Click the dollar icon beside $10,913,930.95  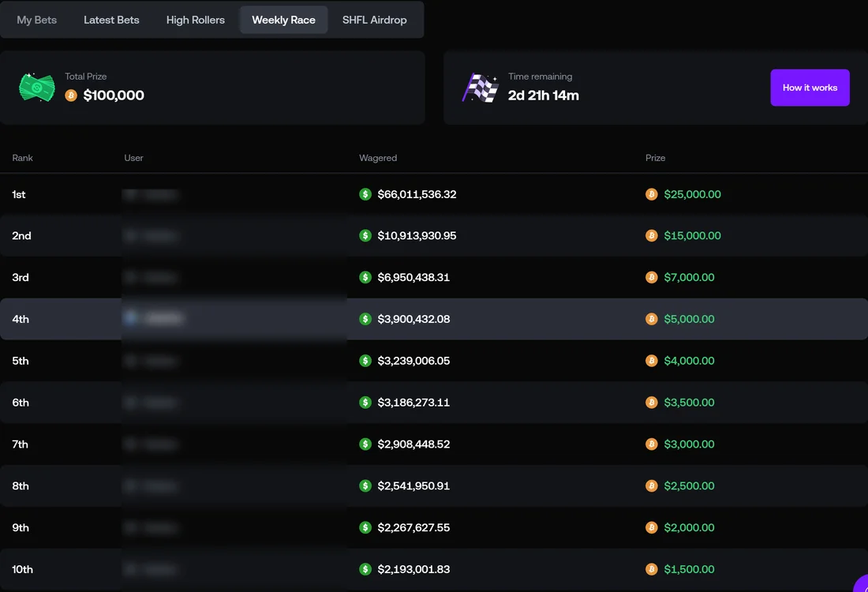pos(365,236)
